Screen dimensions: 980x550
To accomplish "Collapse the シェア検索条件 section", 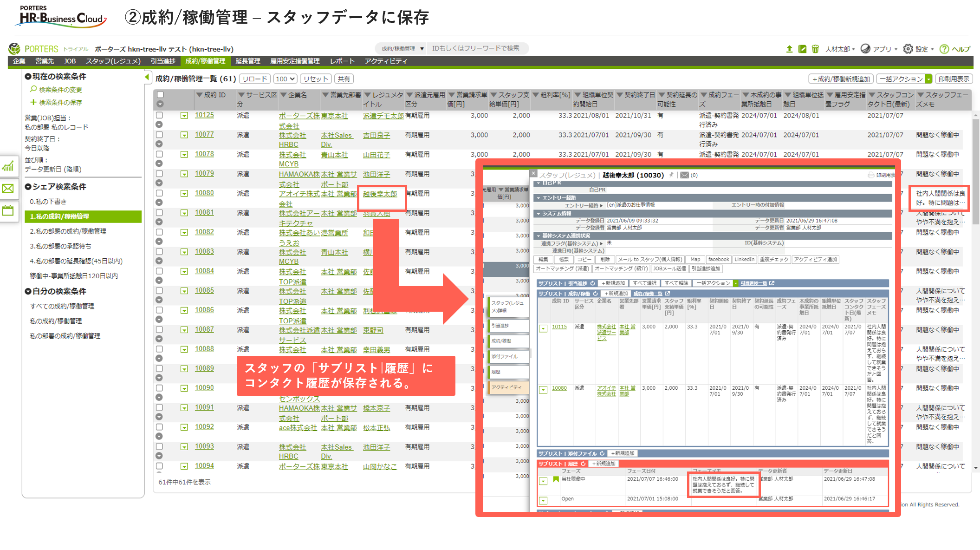I will tap(28, 187).
